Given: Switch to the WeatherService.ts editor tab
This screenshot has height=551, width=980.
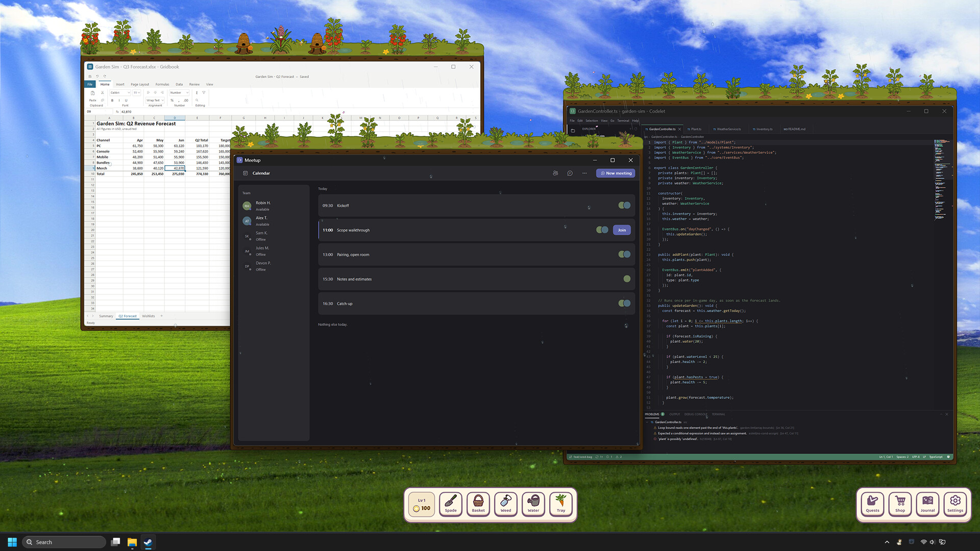Looking at the screenshot, I should (x=727, y=129).
